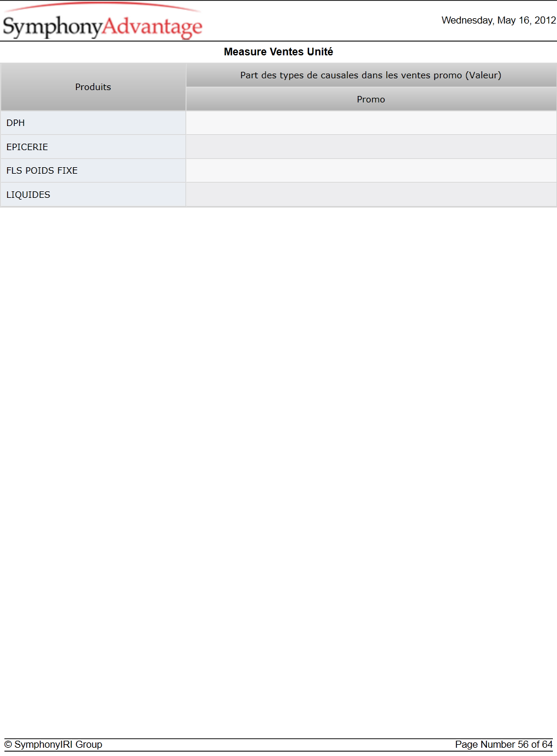The height and width of the screenshot is (756, 557).
Task: Click the Page Number 56 of 64 footer
Action: (504, 745)
